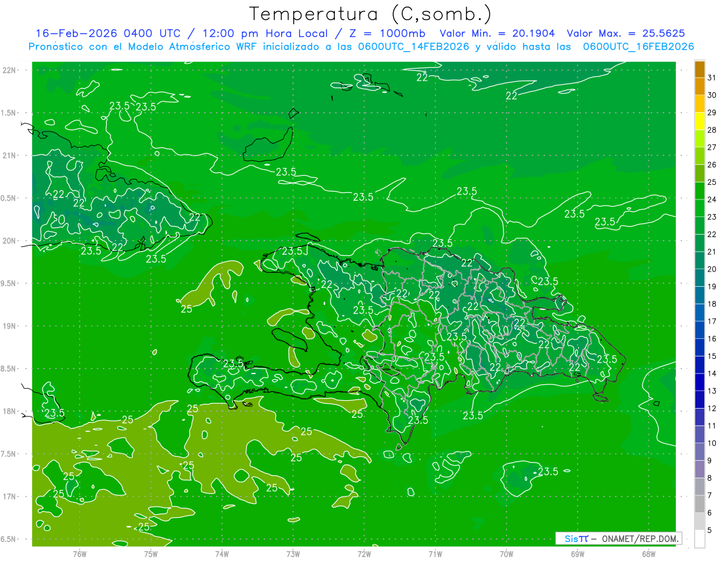The image size is (728, 562).
Task: Click the '10' color scale label
Action: (712, 443)
